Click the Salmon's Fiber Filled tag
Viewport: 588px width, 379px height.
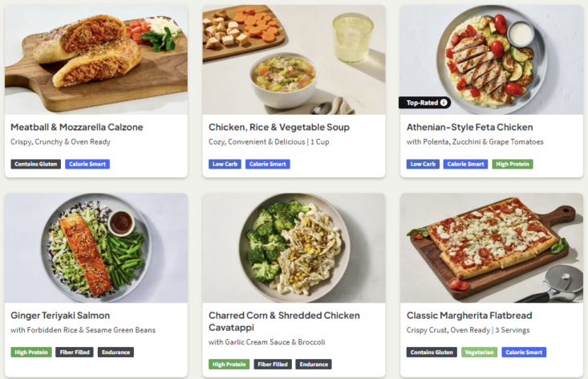[x=75, y=353]
